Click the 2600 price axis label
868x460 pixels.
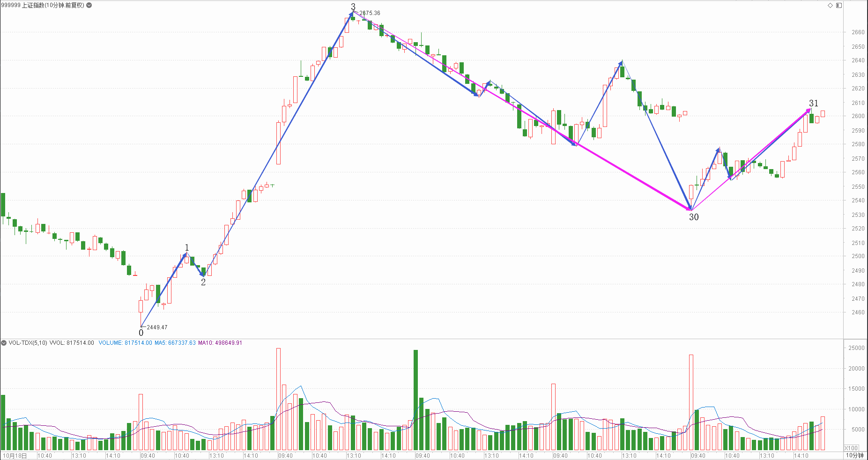tap(858, 116)
